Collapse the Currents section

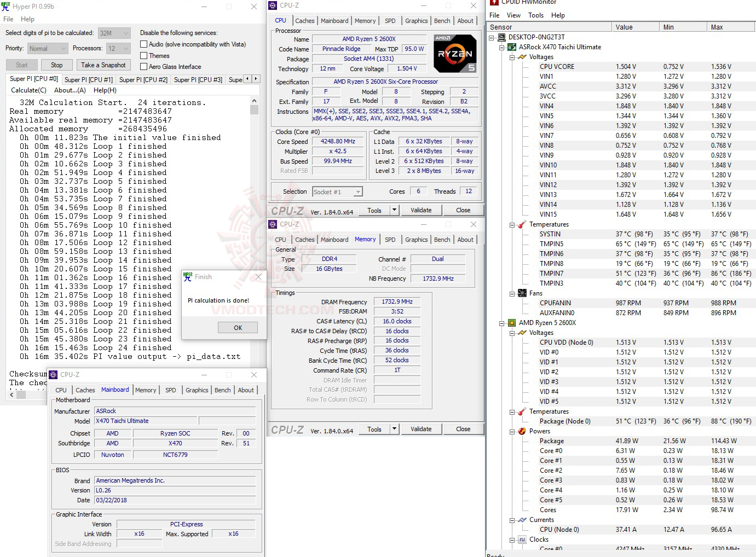tap(512, 520)
